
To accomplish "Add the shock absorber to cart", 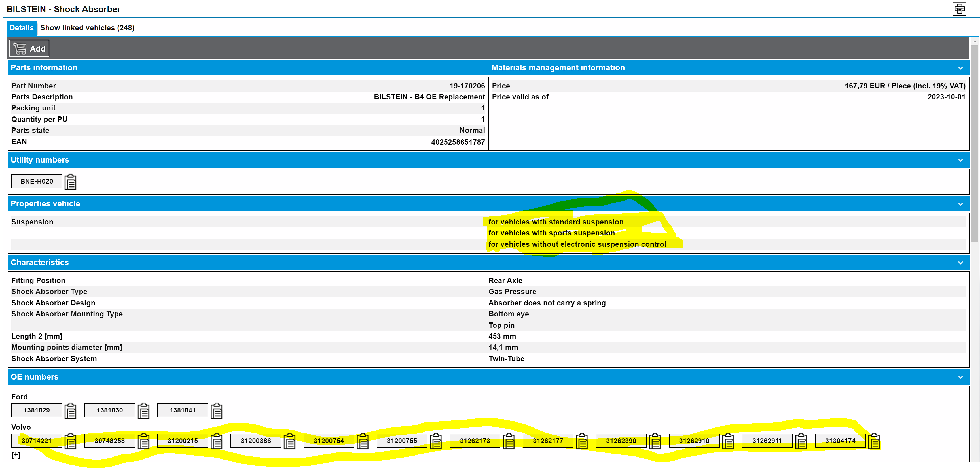I will point(29,49).
